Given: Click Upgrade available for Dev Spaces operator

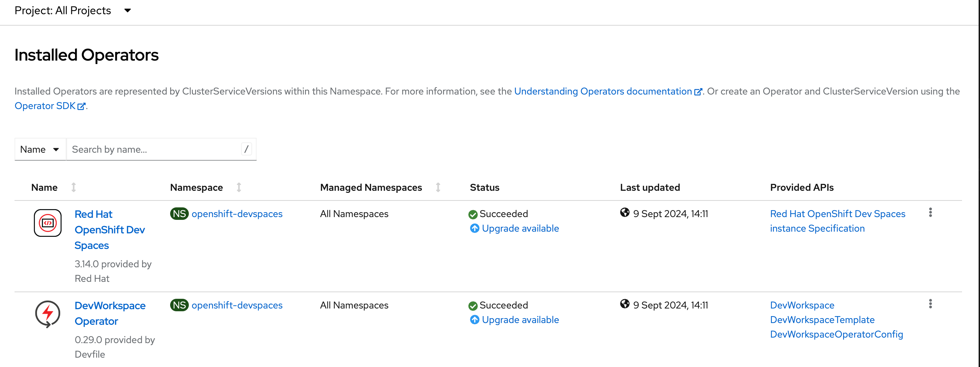Looking at the screenshot, I should pos(520,229).
